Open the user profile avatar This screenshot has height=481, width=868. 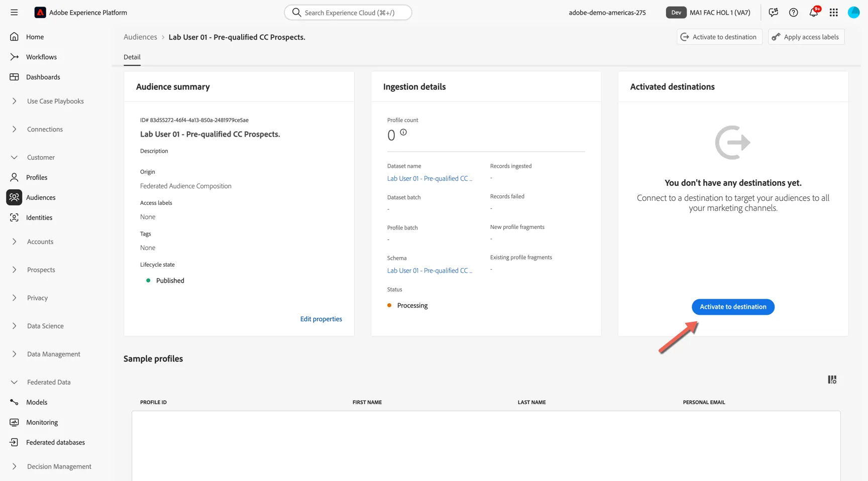pyautogui.click(x=853, y=13)
